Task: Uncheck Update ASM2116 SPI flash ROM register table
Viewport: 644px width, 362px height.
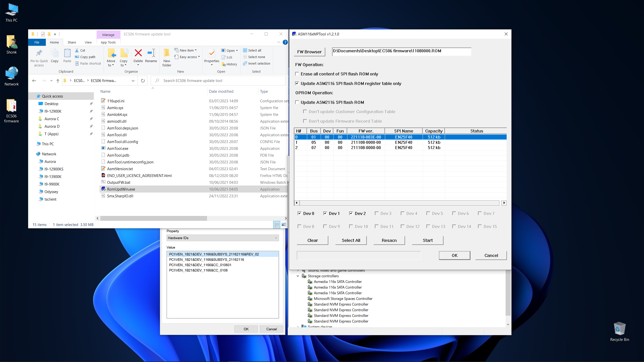Action: tap(297, 83)
